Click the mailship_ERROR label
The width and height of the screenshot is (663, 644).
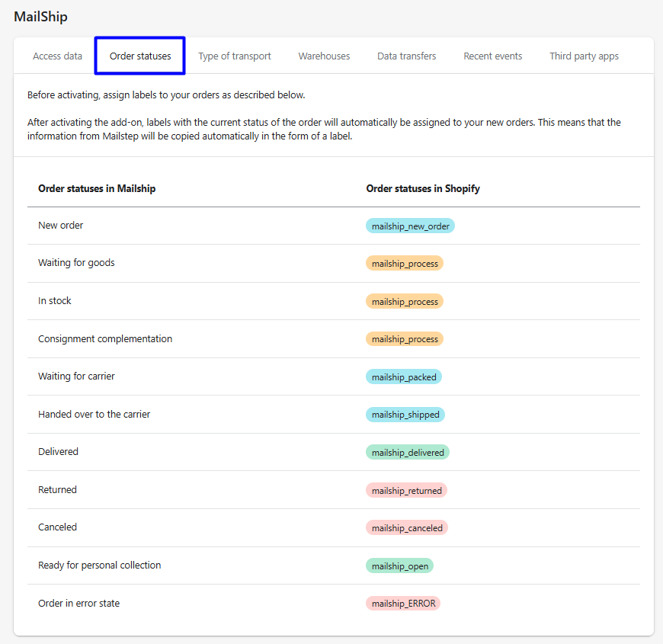(403, 604)
